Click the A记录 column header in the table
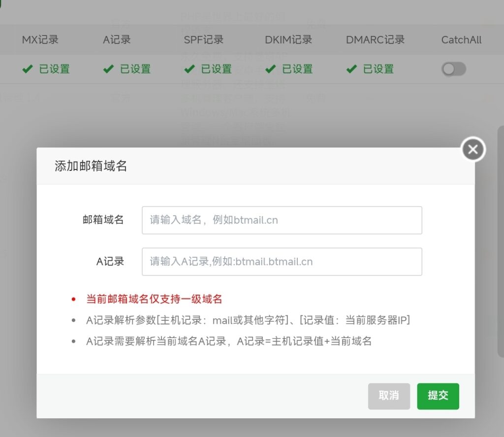 click(x=117, y=40)
